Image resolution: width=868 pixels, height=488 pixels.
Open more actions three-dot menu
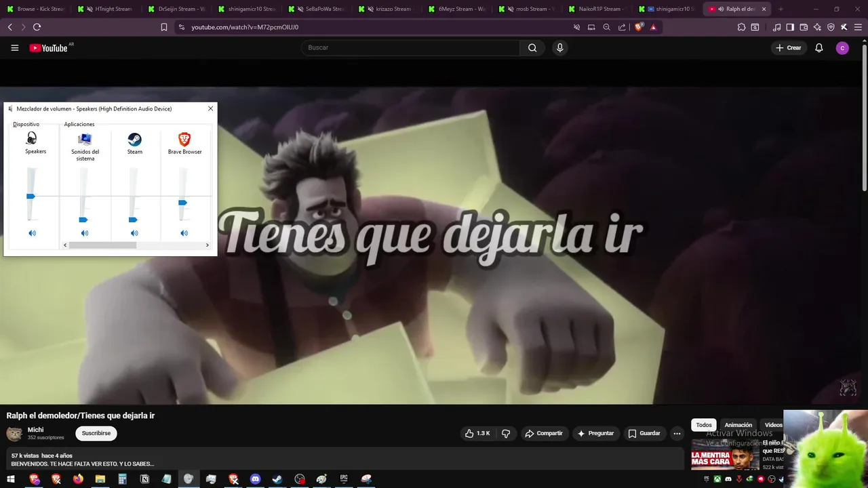(677, 433)
